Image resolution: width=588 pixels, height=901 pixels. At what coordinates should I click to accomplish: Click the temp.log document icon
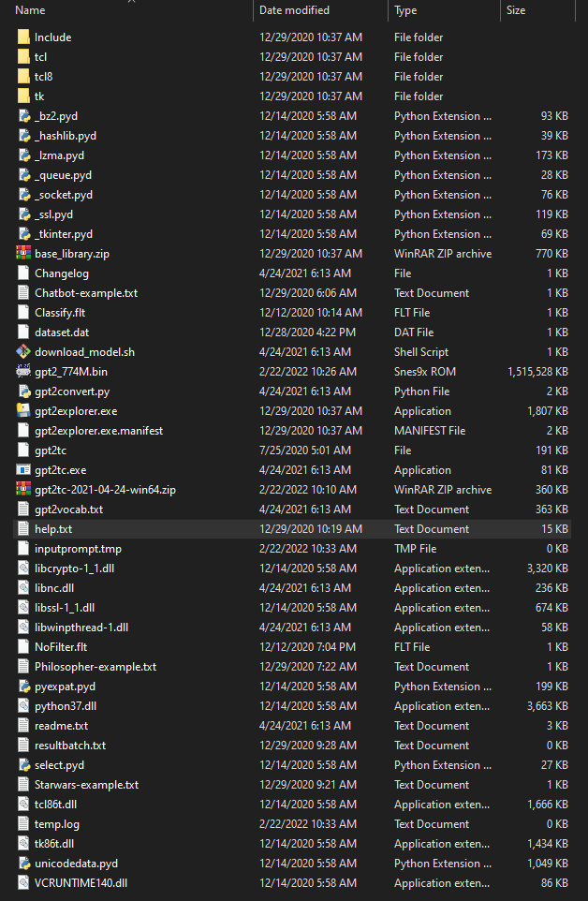click(23, 823)
